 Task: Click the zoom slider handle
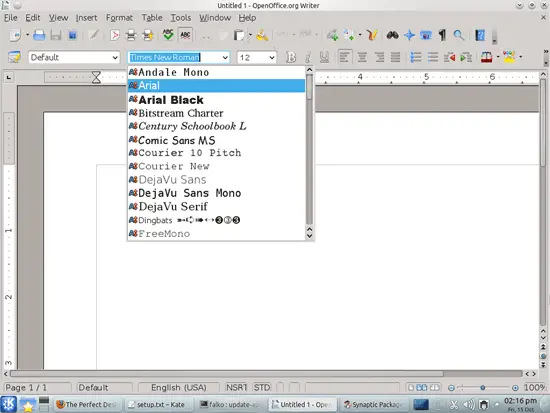point(483,387)
